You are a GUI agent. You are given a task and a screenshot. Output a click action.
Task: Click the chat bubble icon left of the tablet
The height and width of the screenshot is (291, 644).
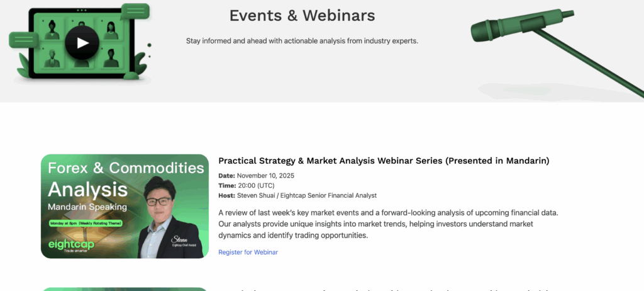pyautogui.click(x=23, y=40)
